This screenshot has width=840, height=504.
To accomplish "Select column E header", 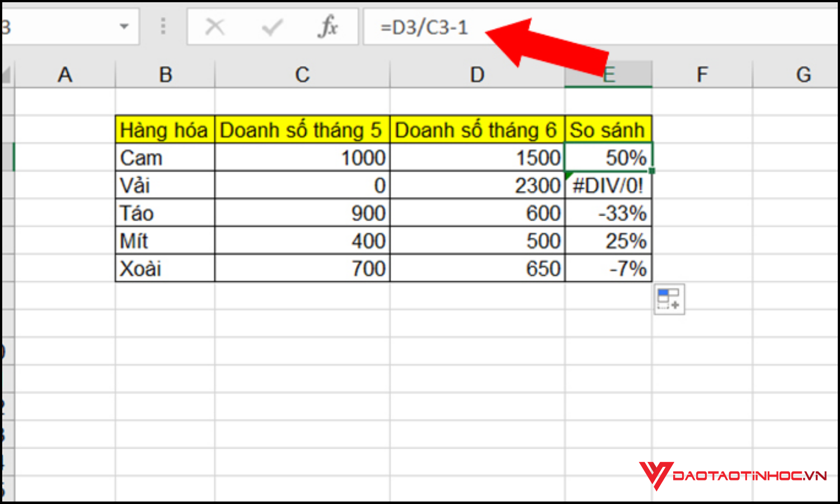I will (x=608, y=73).
